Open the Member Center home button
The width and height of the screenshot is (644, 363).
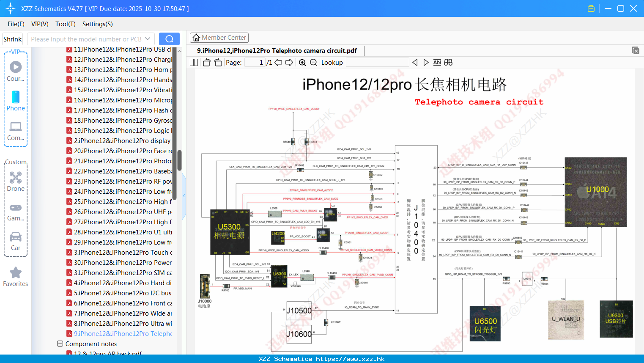click(219, 38)
